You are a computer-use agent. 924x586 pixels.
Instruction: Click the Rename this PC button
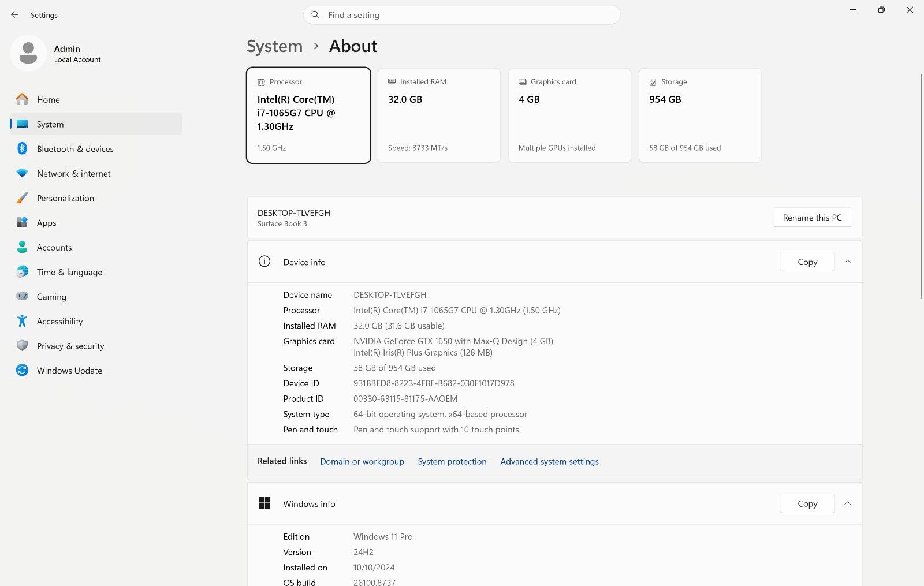(x=812, y=218)
